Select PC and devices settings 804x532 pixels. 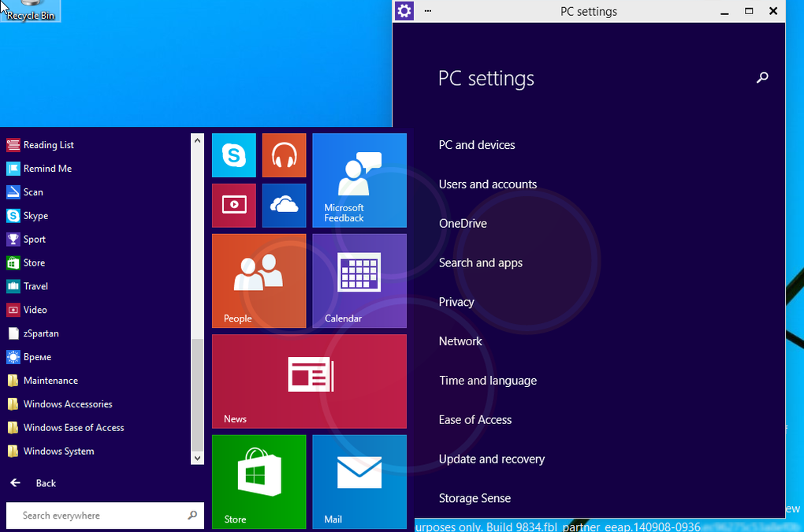tap(477, 145)
